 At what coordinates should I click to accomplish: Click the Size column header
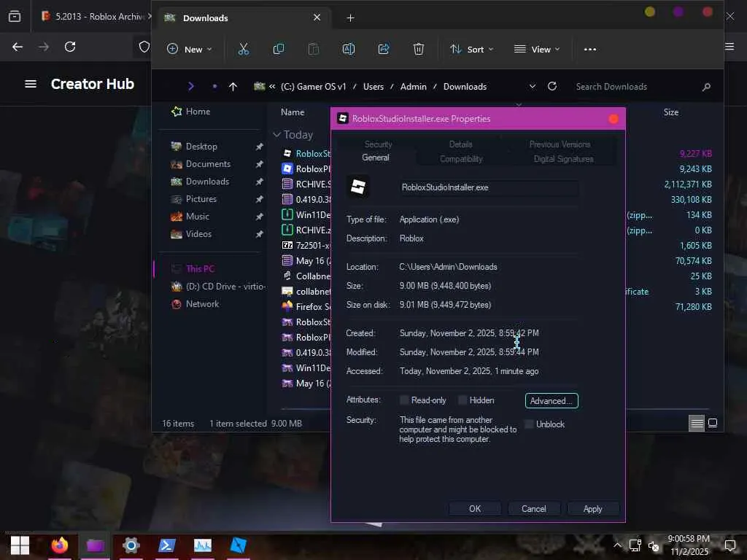click(671, 112)
